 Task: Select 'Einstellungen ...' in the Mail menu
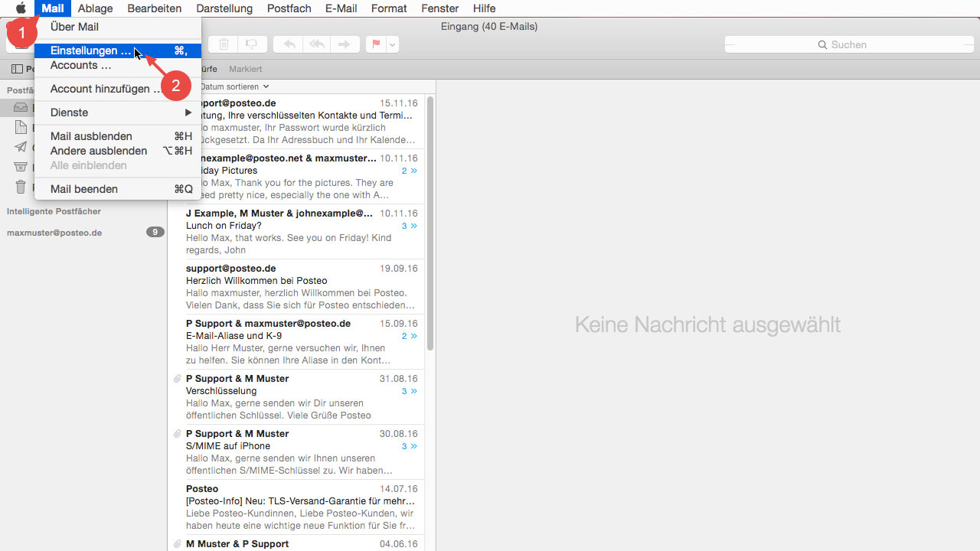tap(90, 51)
